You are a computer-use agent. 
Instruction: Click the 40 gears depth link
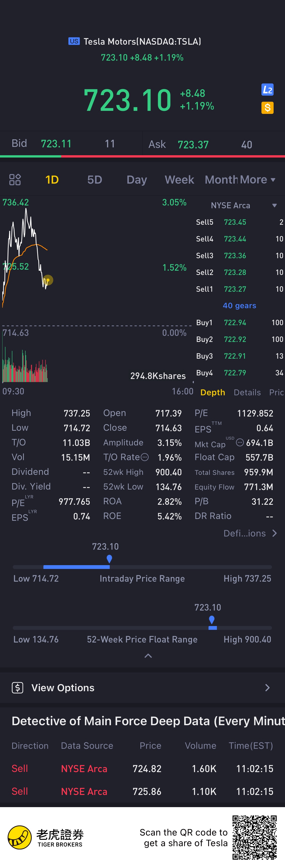pos(240,305)
